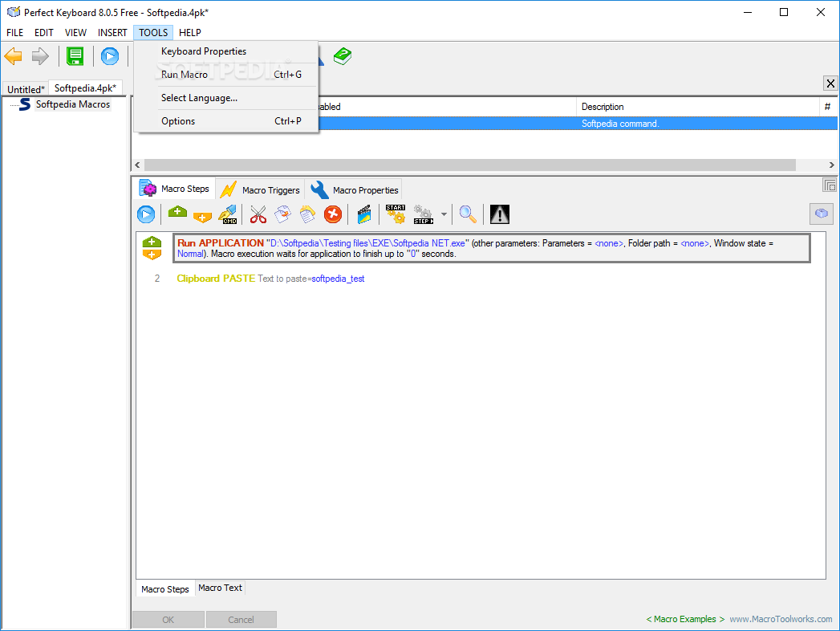
Task: Open the EDIT menu
Action: point(44,33)
